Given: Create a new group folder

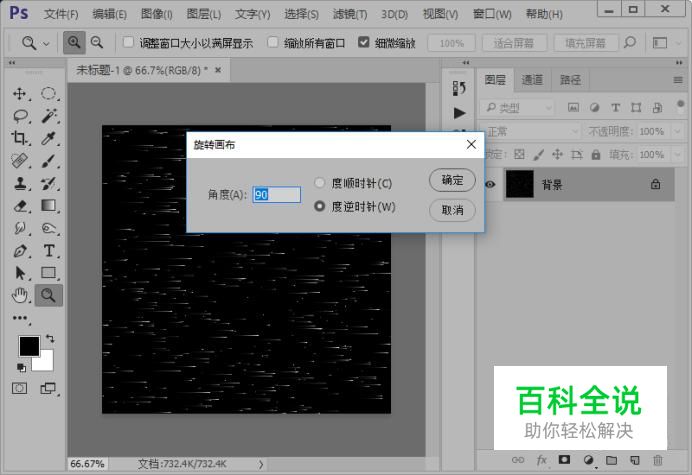Looking at the screenshot, I should (x=611, y=460).
